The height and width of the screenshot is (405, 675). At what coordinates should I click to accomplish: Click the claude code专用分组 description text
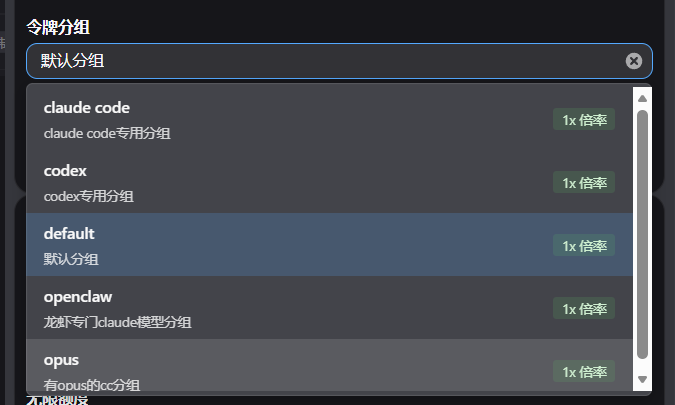107,133
